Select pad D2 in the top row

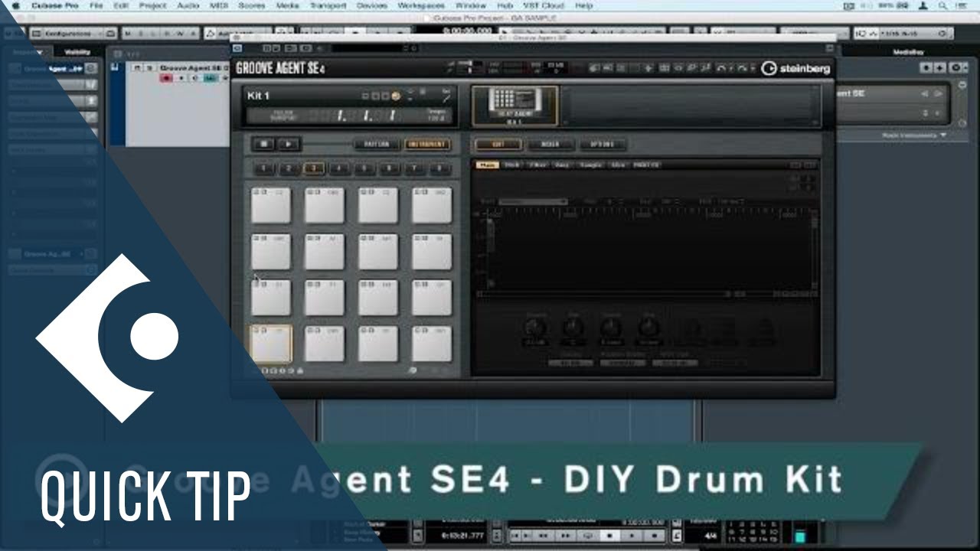(x=378, y=205)
